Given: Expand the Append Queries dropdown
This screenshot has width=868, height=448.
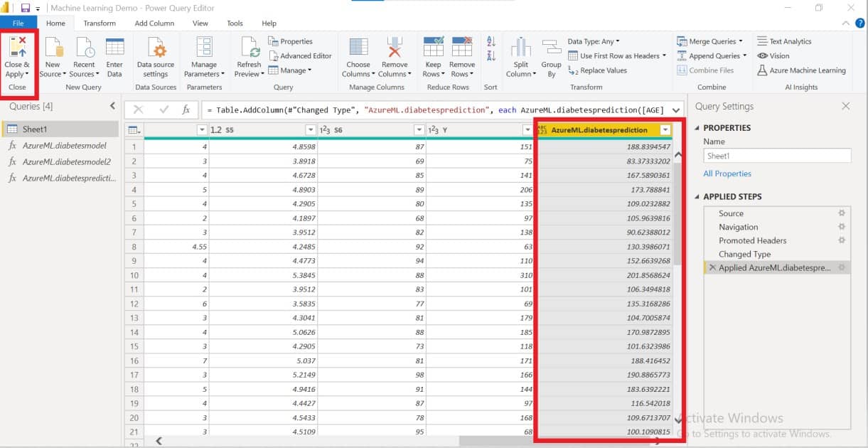Looking at the screenshot, I should (744, 55).
